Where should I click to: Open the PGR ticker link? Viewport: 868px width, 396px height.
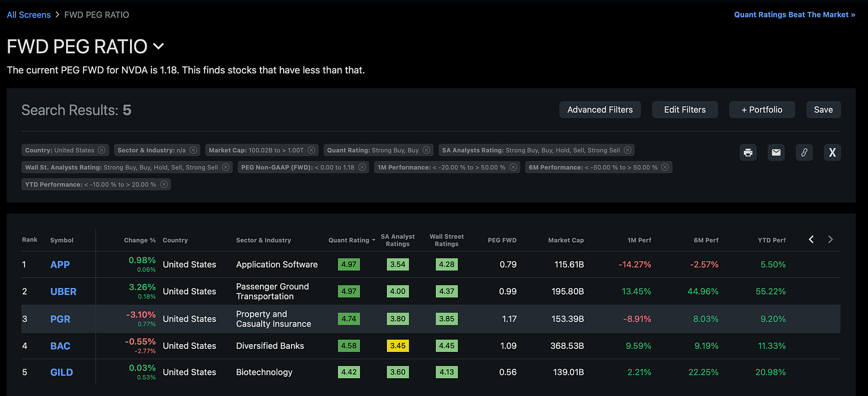coord(60,319)
